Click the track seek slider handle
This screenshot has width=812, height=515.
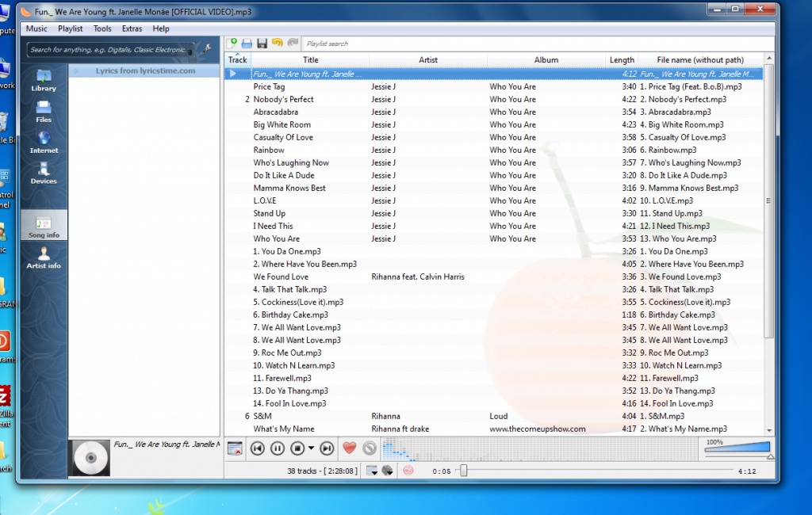pyautogui.click(x=464, y=471)
